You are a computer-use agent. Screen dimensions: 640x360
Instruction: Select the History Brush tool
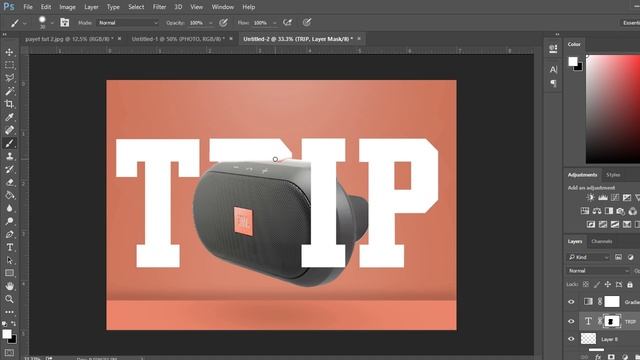point(9,169)
